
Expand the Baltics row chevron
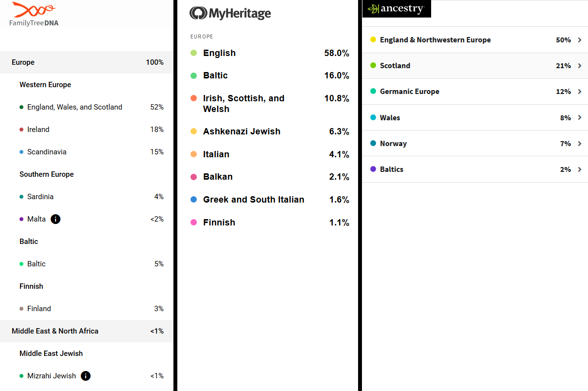click(x=580, y=169)
